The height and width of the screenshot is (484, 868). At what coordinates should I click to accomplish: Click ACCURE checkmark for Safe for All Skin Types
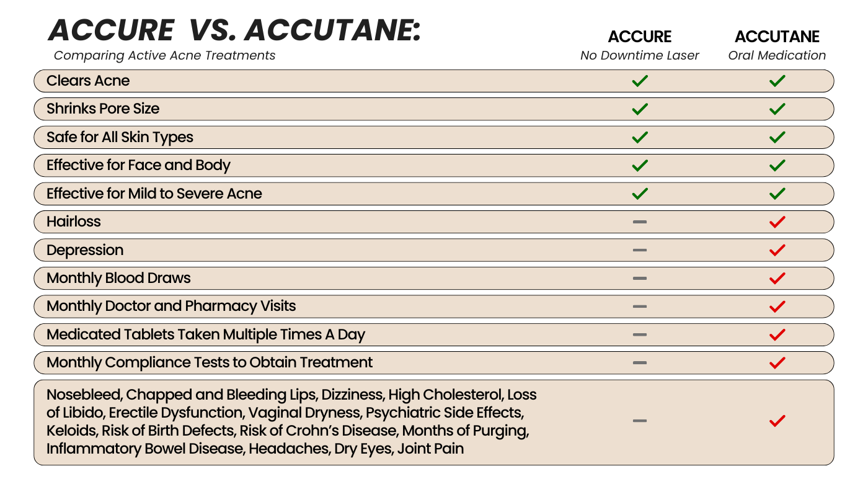coord(640,137)
